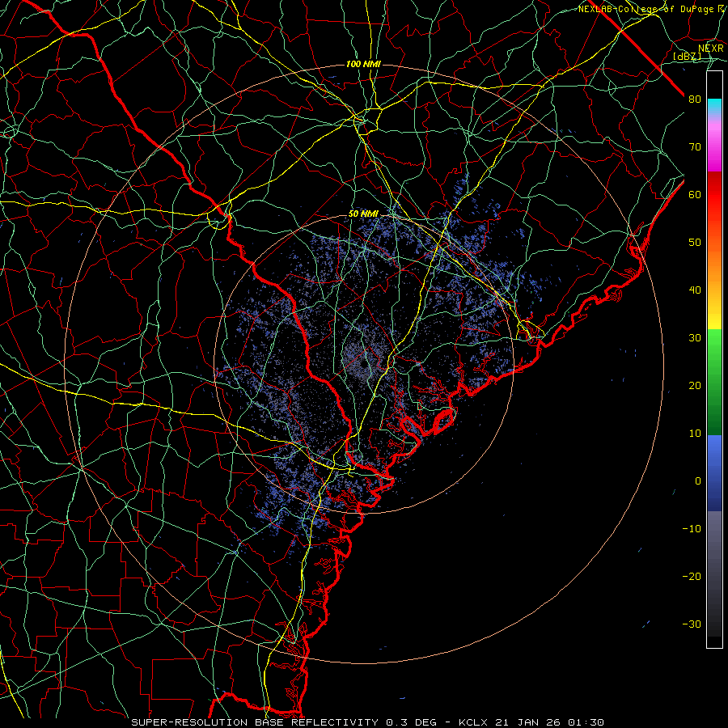Click the 50 NMI range ring label
This screenshot has width=728, height=728.
click(363, 214)
